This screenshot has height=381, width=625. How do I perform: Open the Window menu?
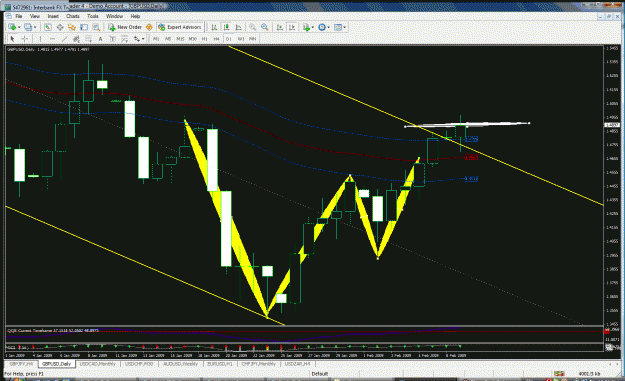click(x=114, y=16)
